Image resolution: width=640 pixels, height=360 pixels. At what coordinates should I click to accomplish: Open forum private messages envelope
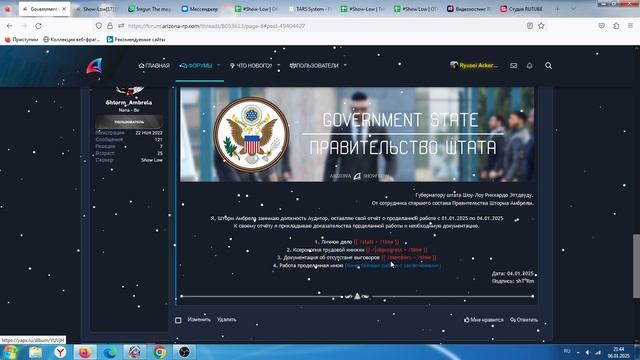(x=513, y=65)
